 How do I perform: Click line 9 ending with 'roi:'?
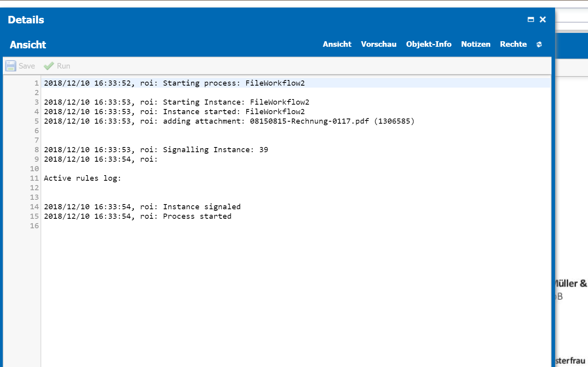(101, 159)
